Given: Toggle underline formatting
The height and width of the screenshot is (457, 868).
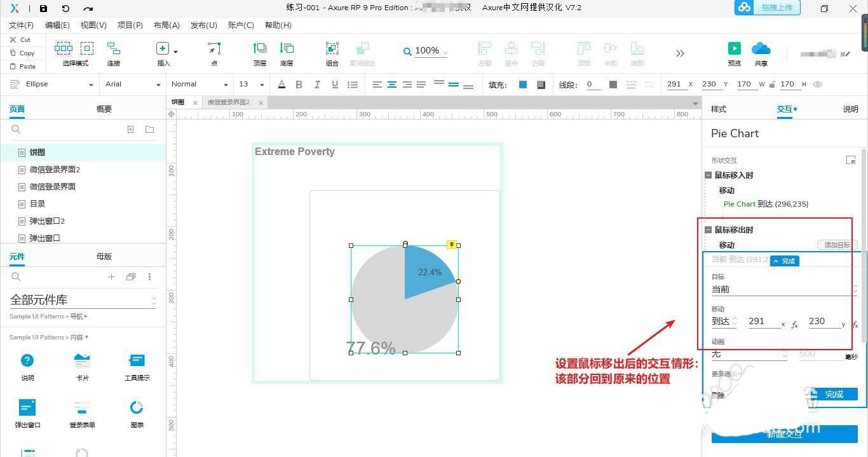Looking at the screenshot, I should click(335, 85).
